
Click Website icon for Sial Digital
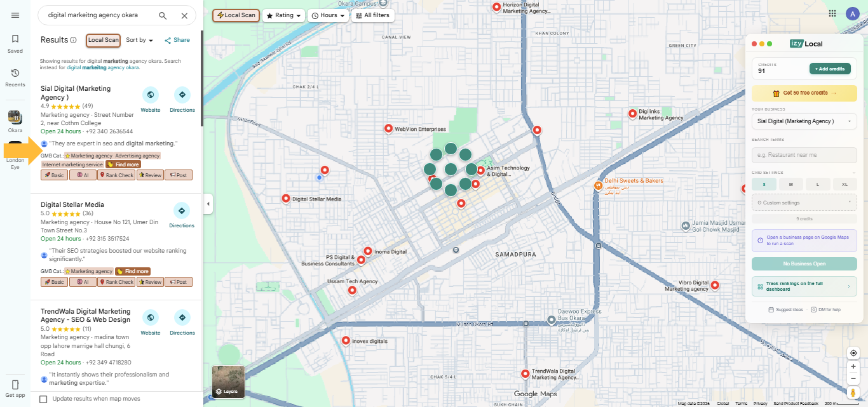(151, 95)
